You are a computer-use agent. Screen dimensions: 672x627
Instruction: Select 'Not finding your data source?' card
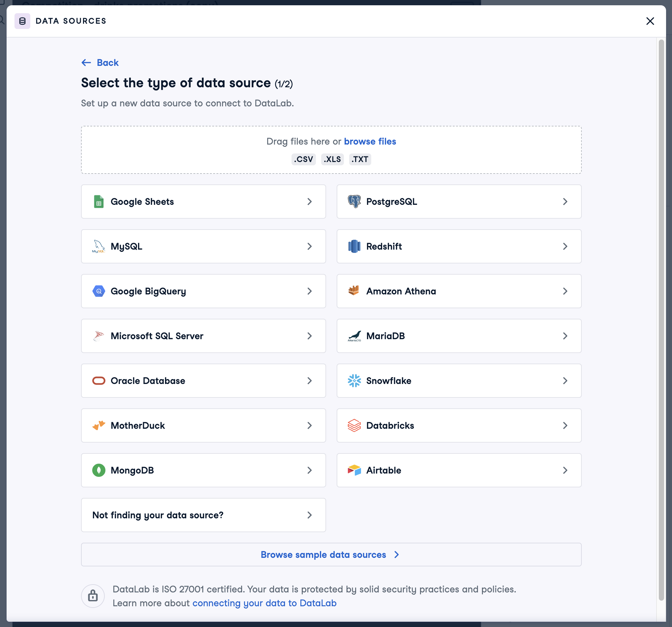(204, 515)
